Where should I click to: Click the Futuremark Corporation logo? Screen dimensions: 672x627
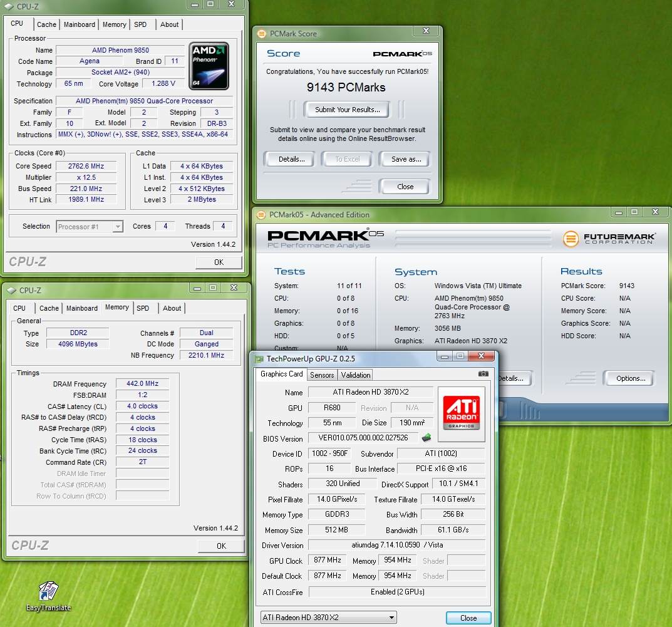point(609,238)
